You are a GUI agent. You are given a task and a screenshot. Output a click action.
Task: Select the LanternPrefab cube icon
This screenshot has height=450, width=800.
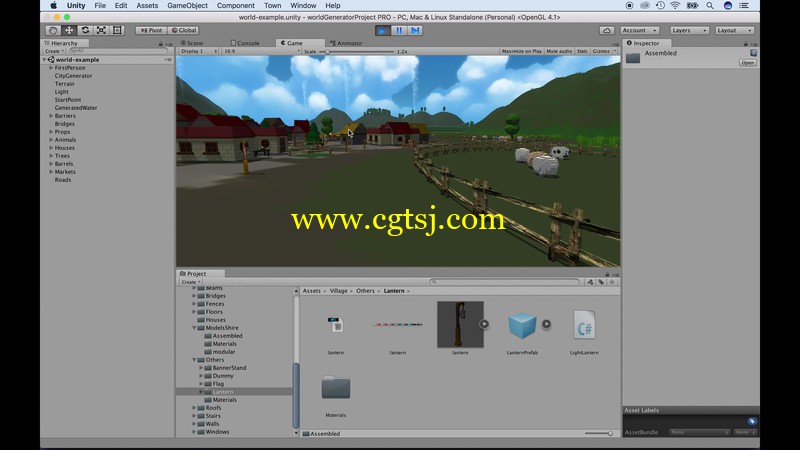point(522,326)
